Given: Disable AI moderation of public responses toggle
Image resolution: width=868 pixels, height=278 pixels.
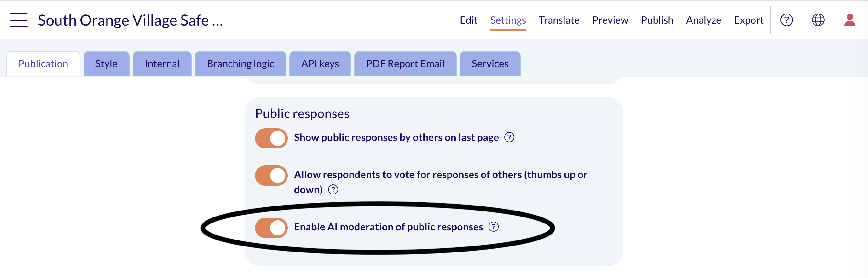Looking at the screenshot, I should click(271, 228).
